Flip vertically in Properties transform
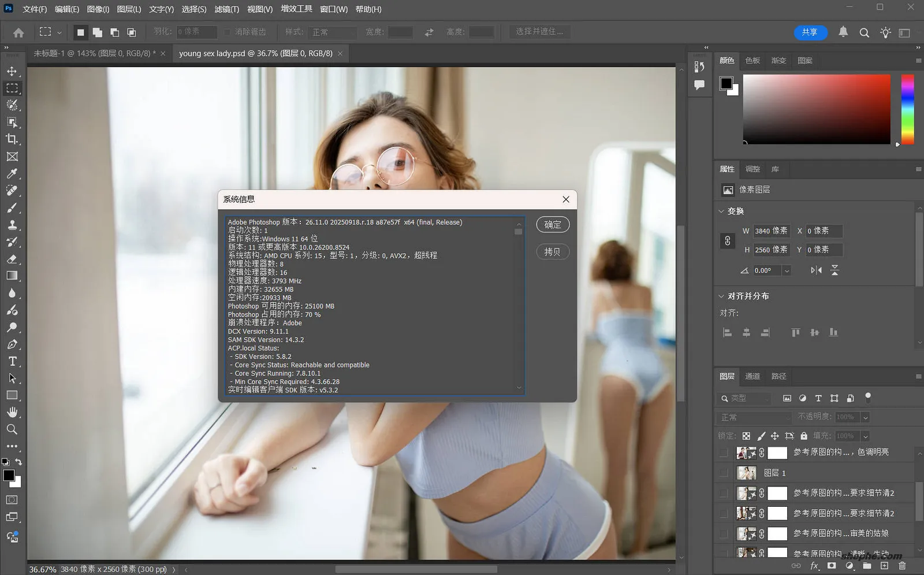Image resolution: width=924 pixels, height=575 pixels. (x=834, y=270)
